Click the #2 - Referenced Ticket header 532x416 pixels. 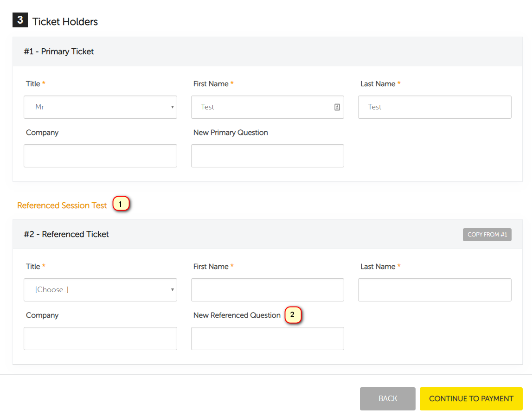tap(66, 234)
